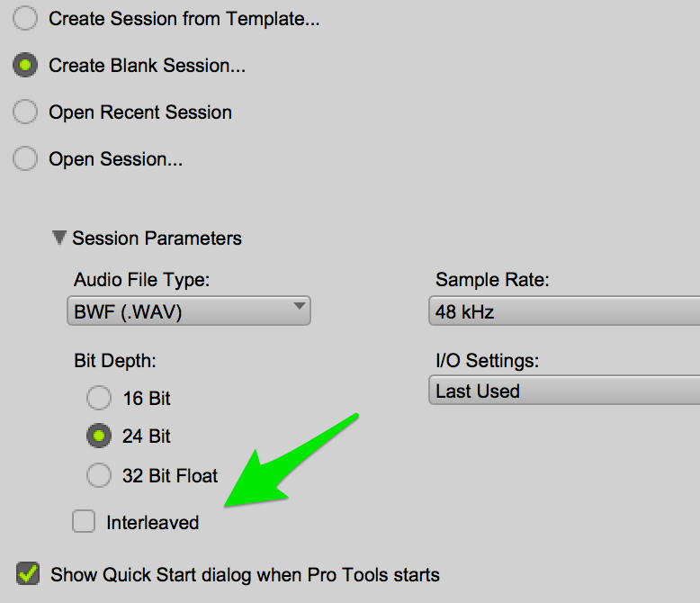Screen dimensions: 700x603
Task: Set bit depth to 16 Bit
Action: [x=98, y=398]
